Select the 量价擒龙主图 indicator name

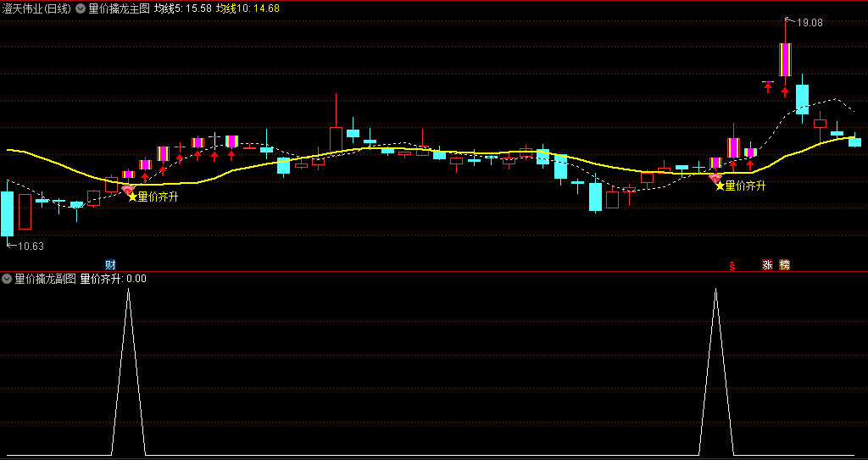pos(119,8)
